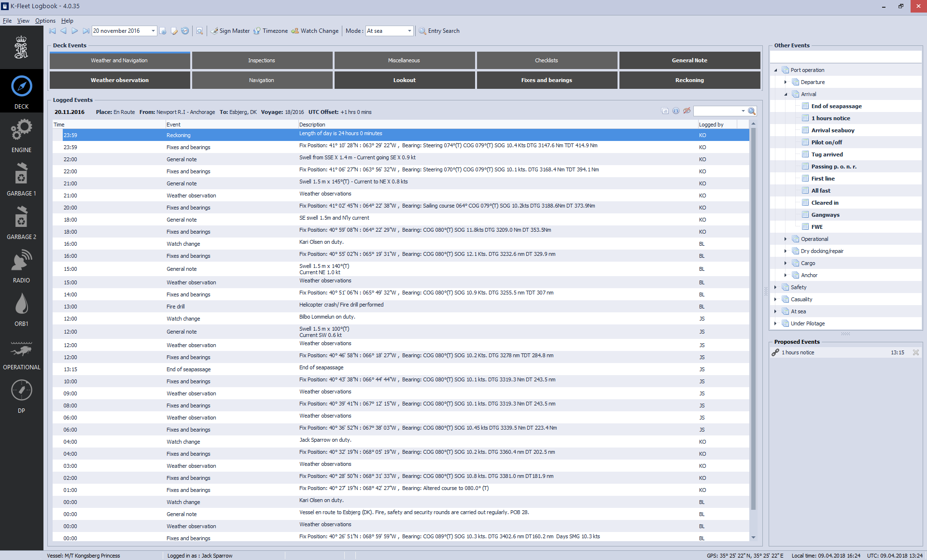
Task: Open the date picker dropdown
Action: 153,31
